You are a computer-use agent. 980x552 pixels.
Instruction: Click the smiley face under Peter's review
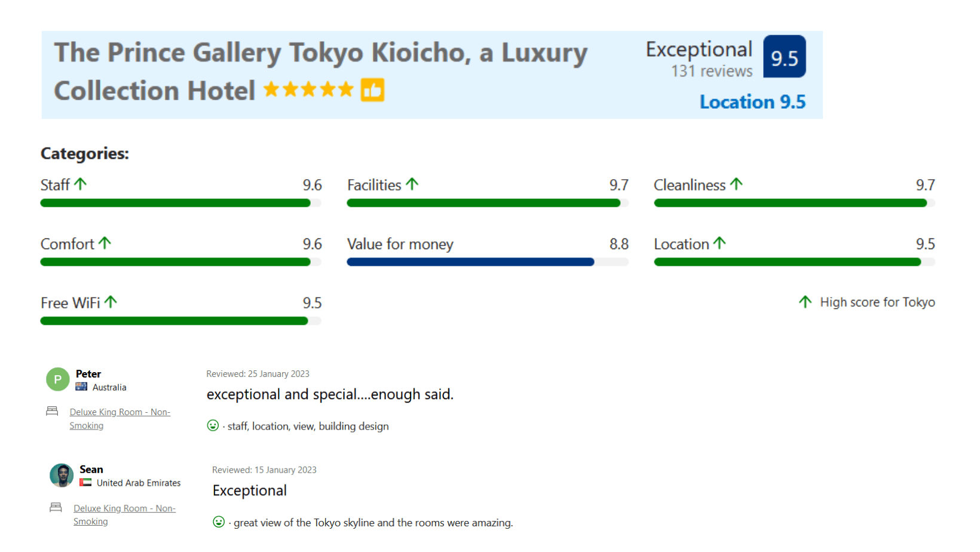tap(213, 425)
